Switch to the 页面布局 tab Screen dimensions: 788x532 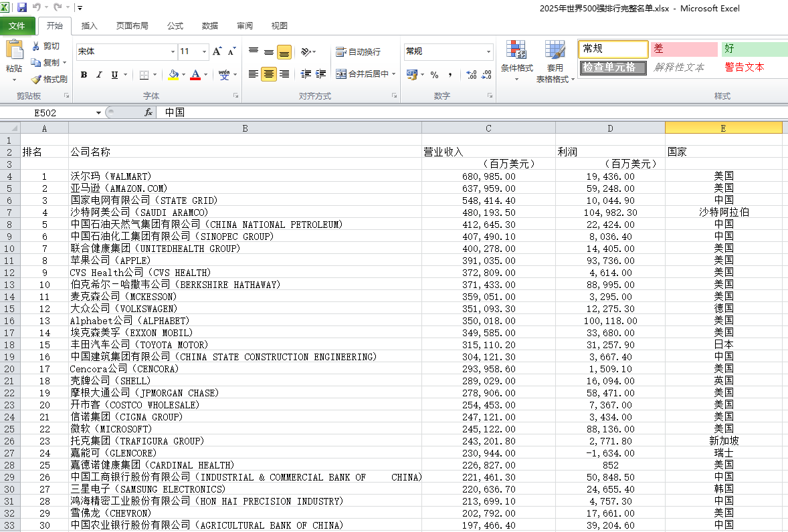pyautogui.click(x=132, y=25)
